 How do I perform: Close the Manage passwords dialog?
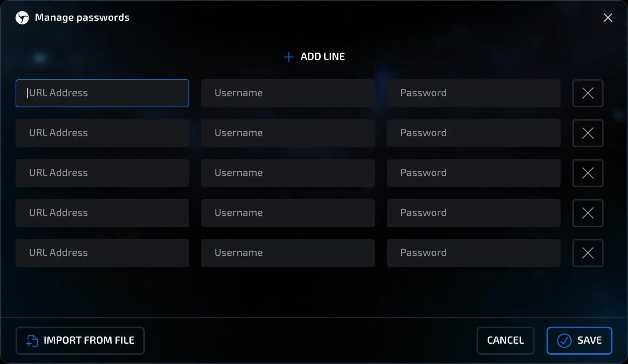point(608,17)
